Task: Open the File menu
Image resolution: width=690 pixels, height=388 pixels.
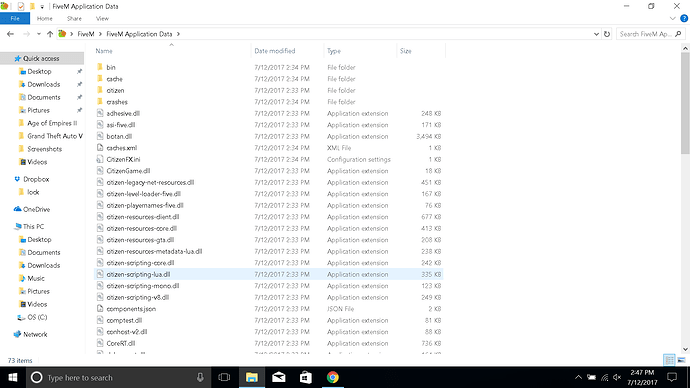Action: [15, 18]
